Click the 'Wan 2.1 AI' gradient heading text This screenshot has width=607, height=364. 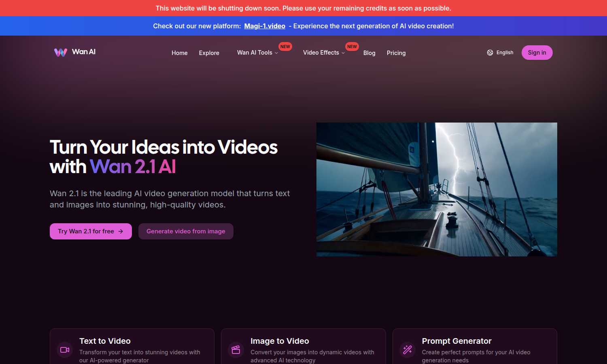pyautogui.click(x=133, y=167)
